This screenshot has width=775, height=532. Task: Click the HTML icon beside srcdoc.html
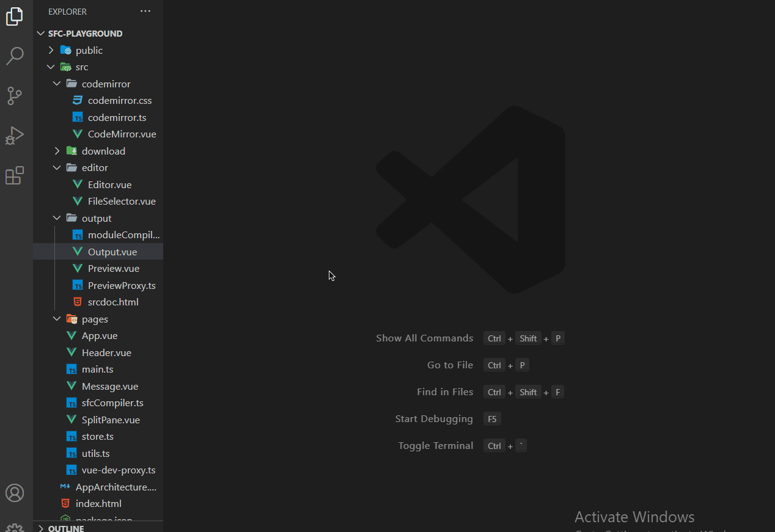click(x=78, y=302)
